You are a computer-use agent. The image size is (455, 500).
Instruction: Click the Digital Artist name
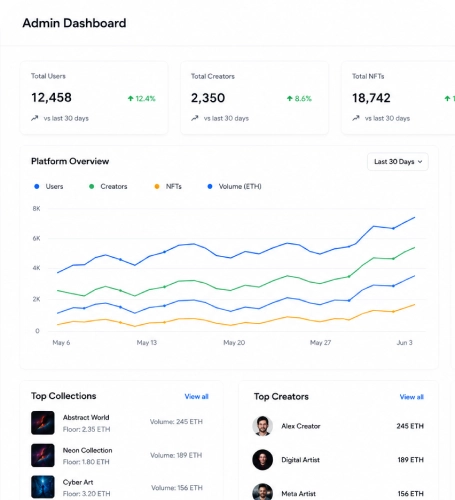[300, 460]
